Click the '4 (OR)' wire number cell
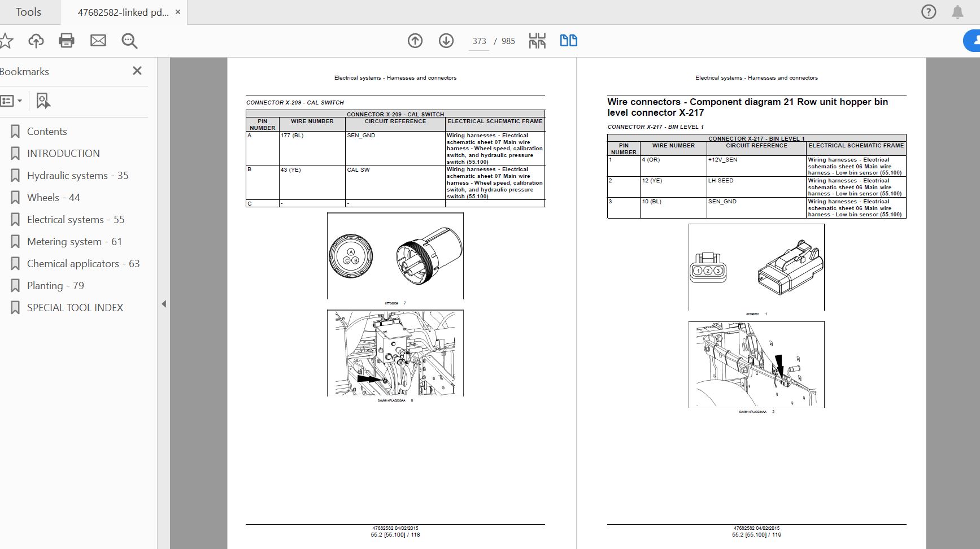980x549 pixels. coord(673,166)
